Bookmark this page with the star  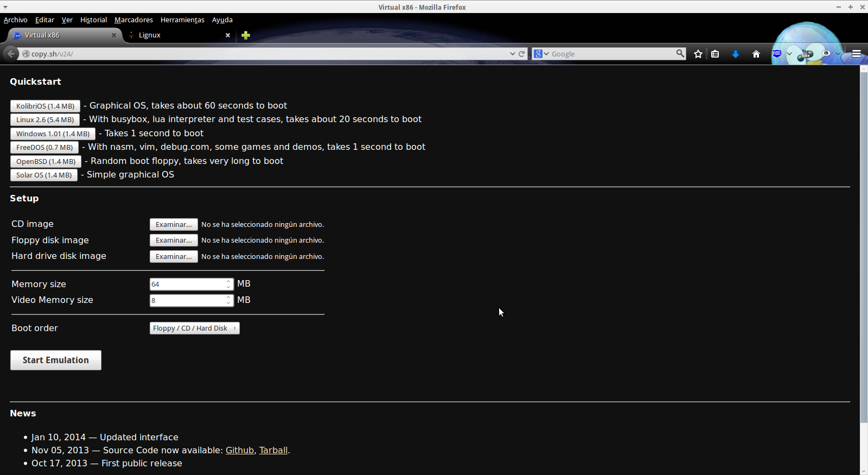[698, 54]
